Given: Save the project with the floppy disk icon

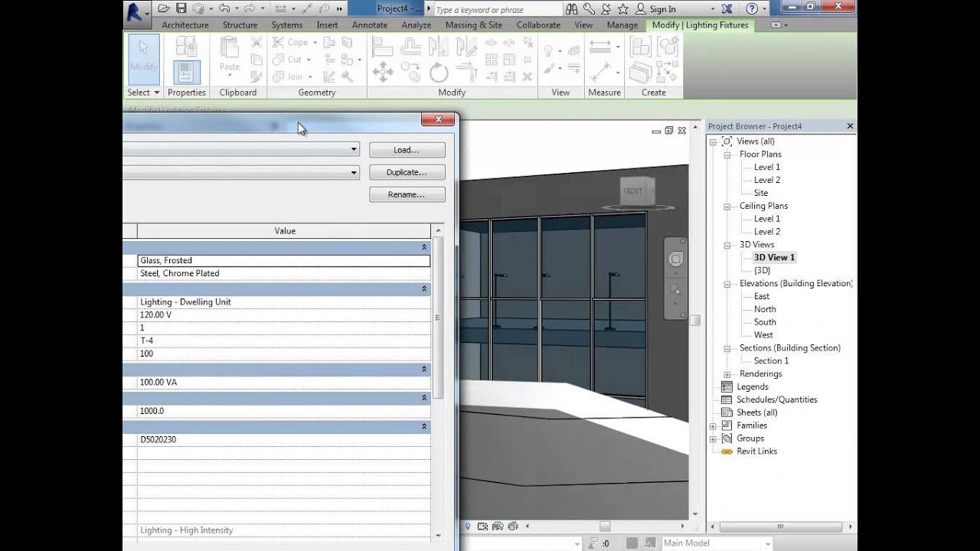Looking at the screenshot, I should (181, 9).
